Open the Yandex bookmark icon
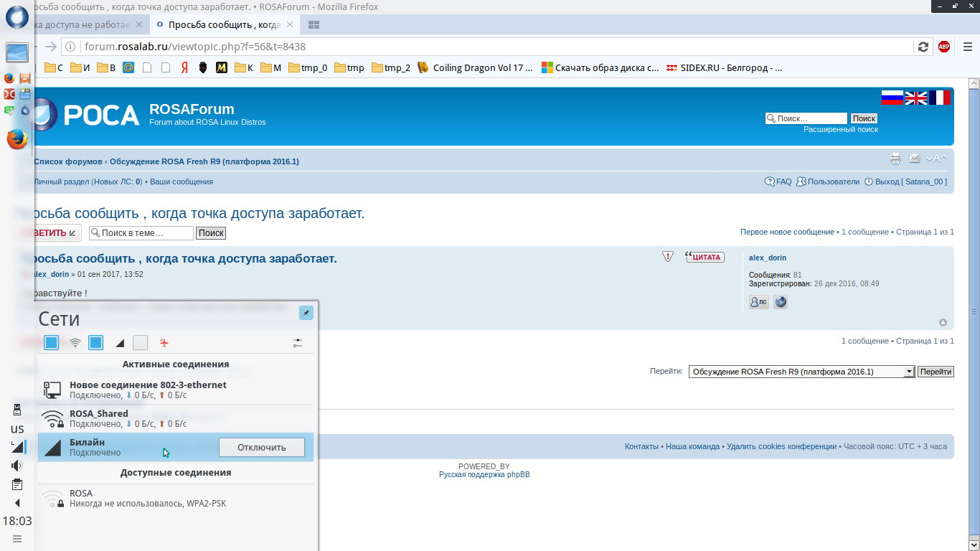The height and width of the screenshot is (551, 980). [184, 68]
